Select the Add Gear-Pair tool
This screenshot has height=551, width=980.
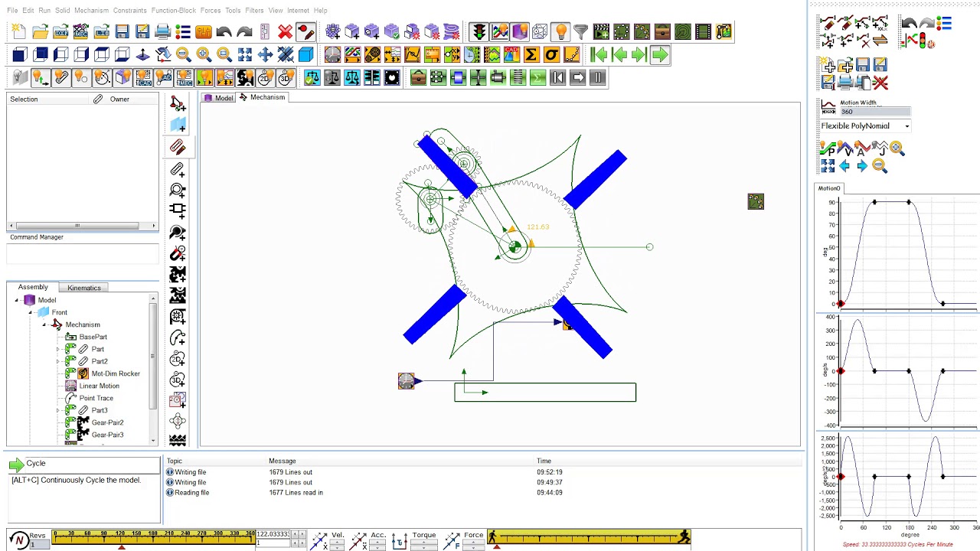[x=178, y=274]
